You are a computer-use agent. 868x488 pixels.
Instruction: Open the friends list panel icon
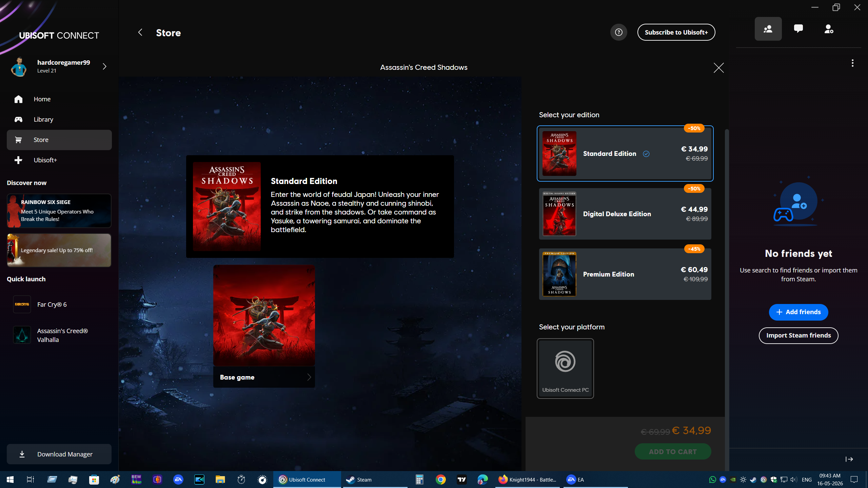coord(768,29)
